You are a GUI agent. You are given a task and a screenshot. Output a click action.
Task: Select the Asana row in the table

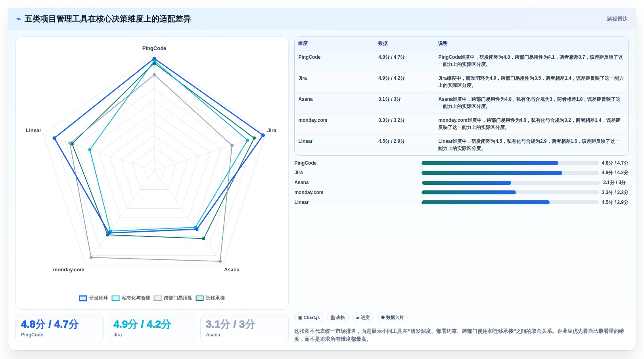[x=461, y=103]
